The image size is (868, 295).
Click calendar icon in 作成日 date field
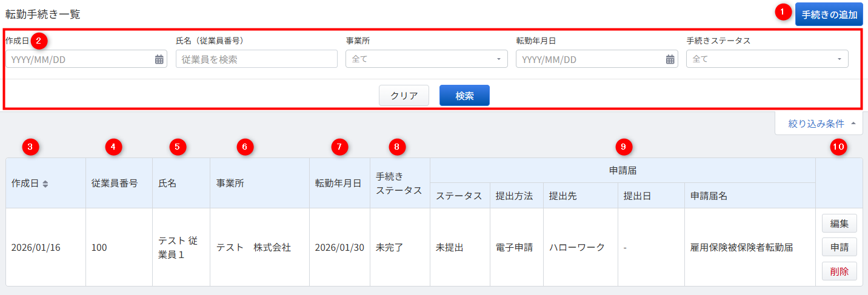point(159,59)
